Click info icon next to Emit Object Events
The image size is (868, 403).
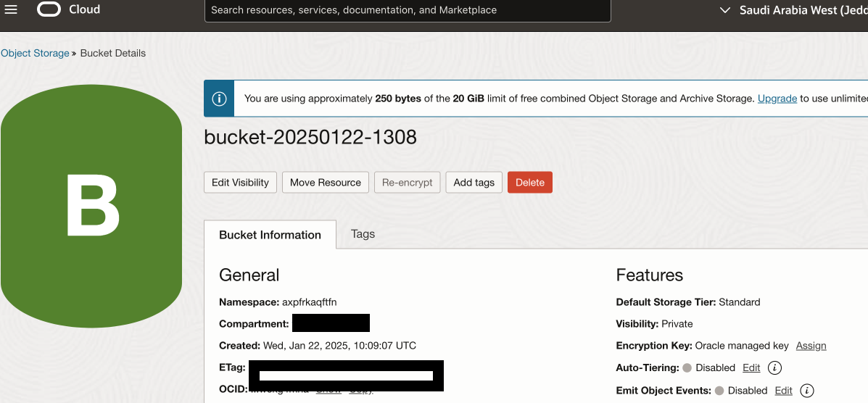(806, 391)
